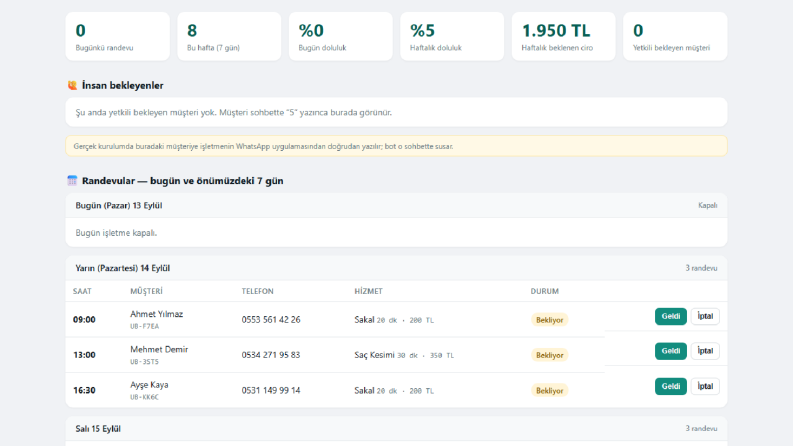Open the Bugün doluluk stat card
This screenshot has height=446, width=793.
click(340, 36)
